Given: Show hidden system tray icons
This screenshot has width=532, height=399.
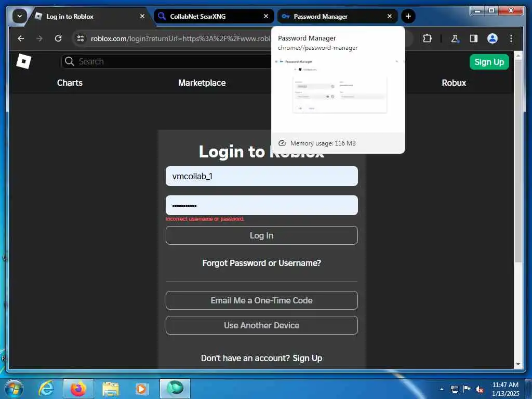Looking at the screenshot, I should [x=442, y=389].
